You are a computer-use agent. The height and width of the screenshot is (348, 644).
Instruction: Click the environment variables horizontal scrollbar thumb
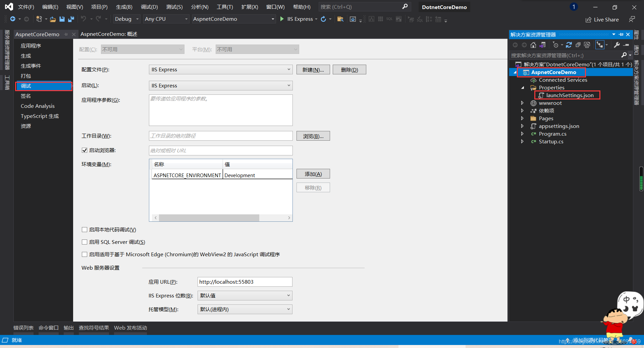(209, 218)
